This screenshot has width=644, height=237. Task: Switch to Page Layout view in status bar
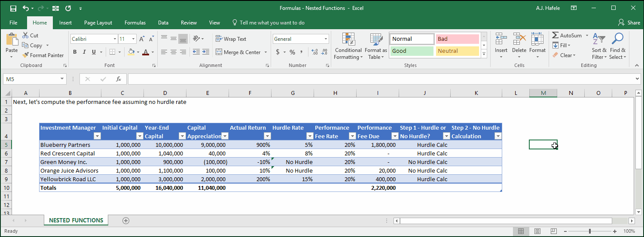tap(537, 231)
